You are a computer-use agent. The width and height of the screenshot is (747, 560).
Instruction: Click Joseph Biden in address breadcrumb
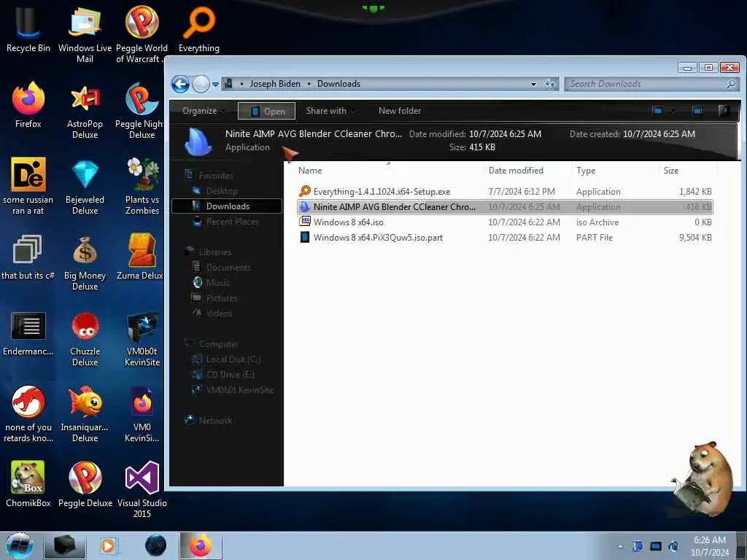275,84
